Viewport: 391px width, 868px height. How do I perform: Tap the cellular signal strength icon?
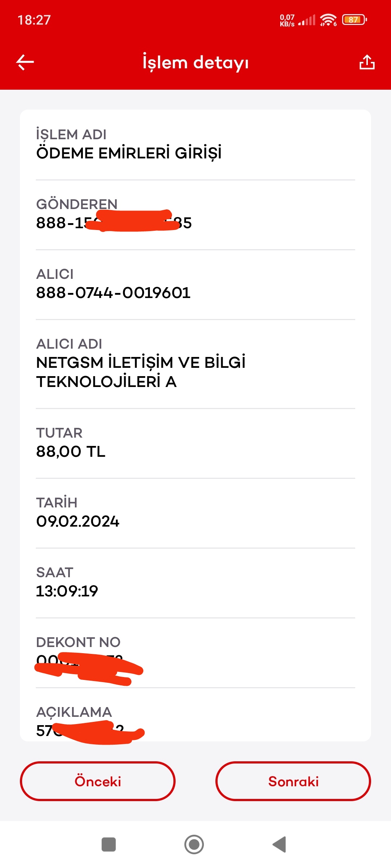click(x=307, y=20)
